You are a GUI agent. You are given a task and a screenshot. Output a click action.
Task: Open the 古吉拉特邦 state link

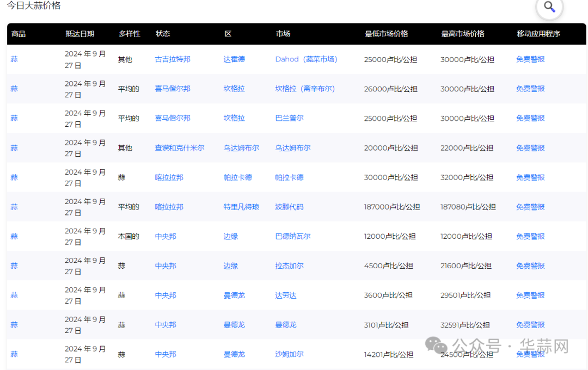point(173,59)
